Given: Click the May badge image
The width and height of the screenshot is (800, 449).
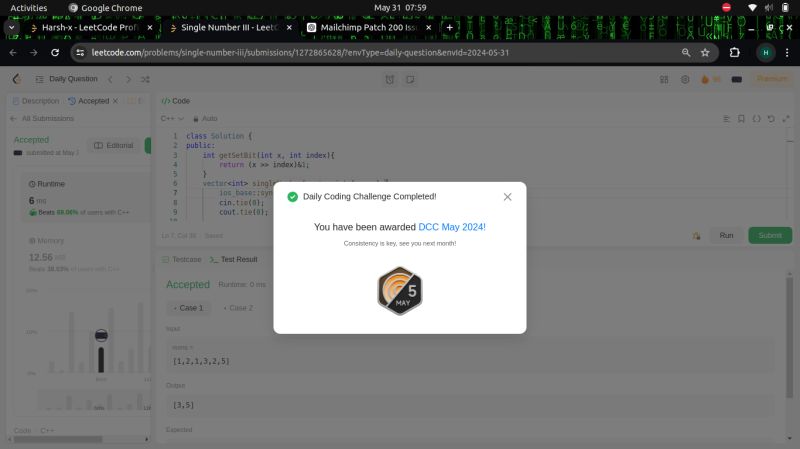Looking at the screenshot, I should coord(400,291).
